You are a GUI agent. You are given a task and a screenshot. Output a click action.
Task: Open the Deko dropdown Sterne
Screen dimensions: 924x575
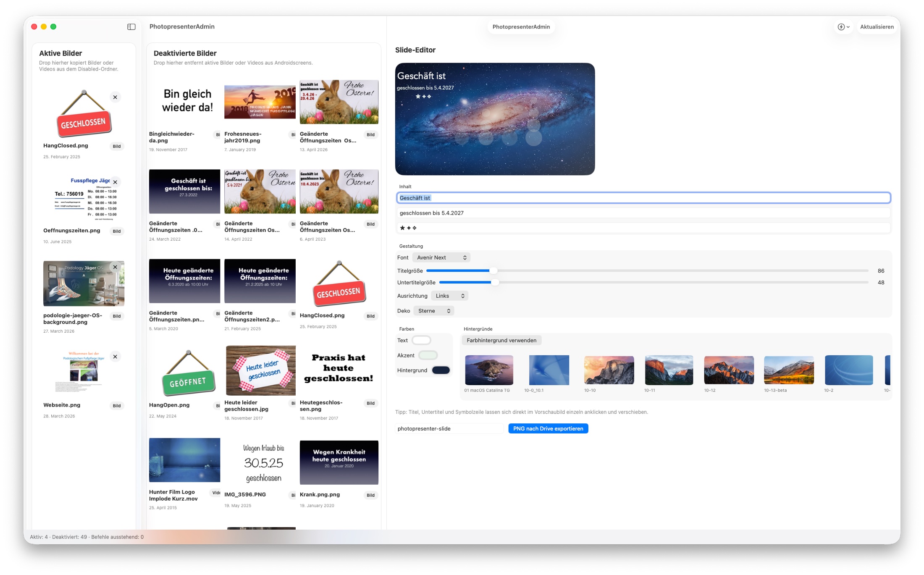click(x=434, y=311)
